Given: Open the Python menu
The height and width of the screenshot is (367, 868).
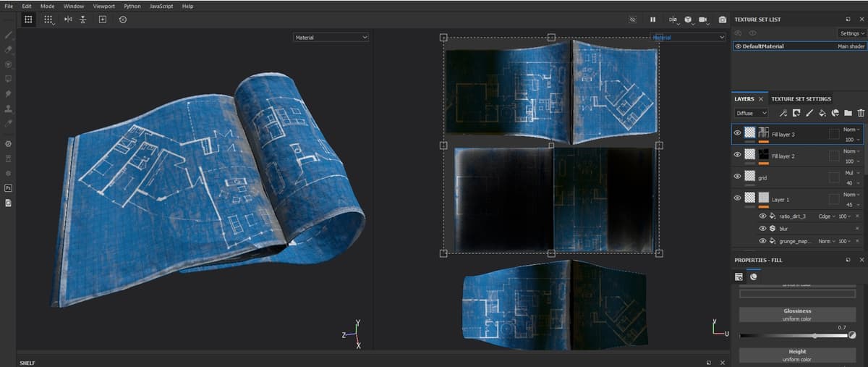Looking at the screenshot, I should 132,6.
